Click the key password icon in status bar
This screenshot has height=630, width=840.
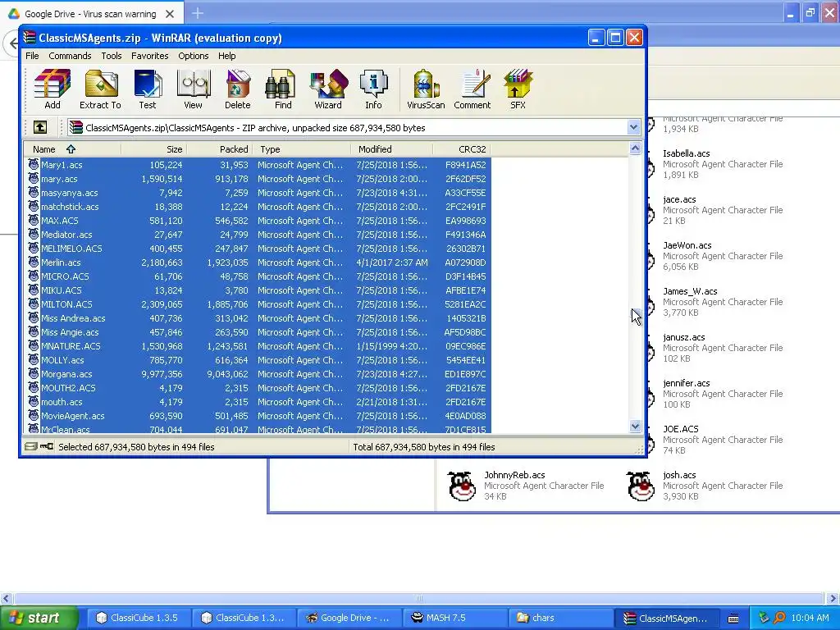[47, 446]
